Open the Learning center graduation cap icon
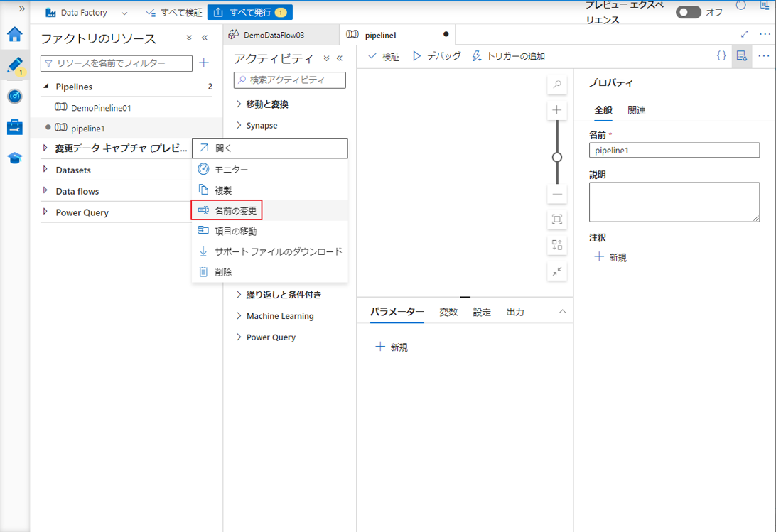The image size is (776, 532). (x=15, y=158)
